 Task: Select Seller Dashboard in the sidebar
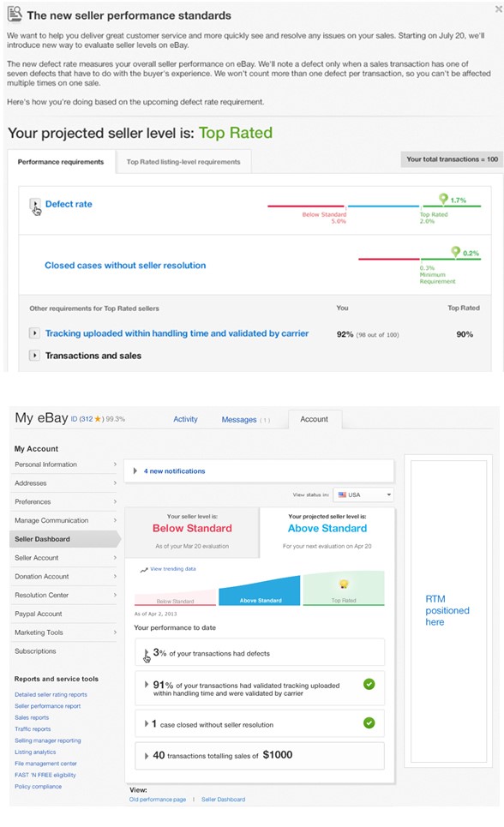click(x=64, y=539)
